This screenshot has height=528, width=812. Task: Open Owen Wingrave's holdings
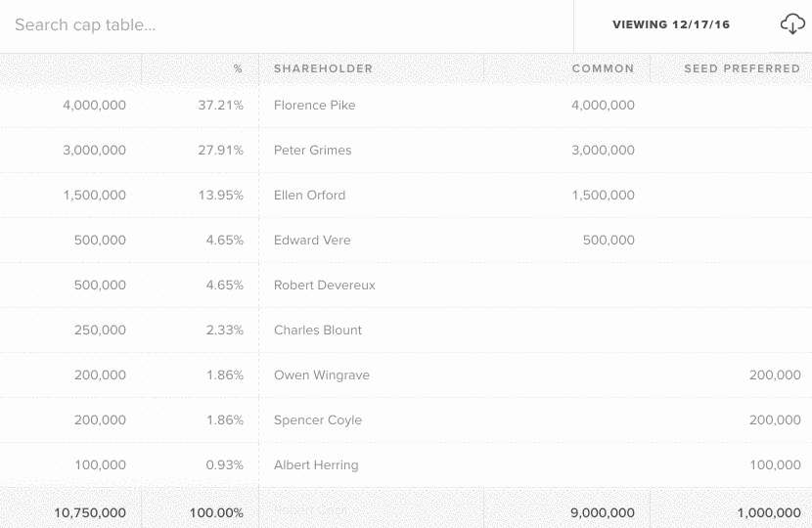pos(321,375)
